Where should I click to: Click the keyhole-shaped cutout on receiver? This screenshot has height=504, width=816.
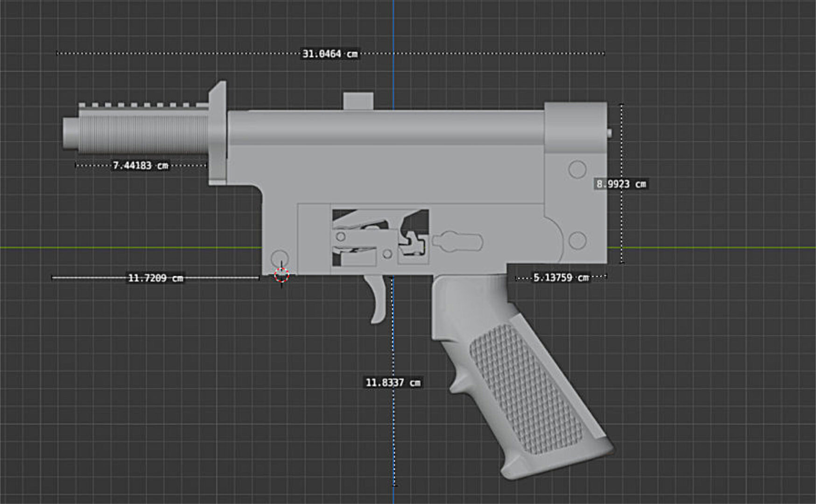pyautogui.click(x=457, y=241)
